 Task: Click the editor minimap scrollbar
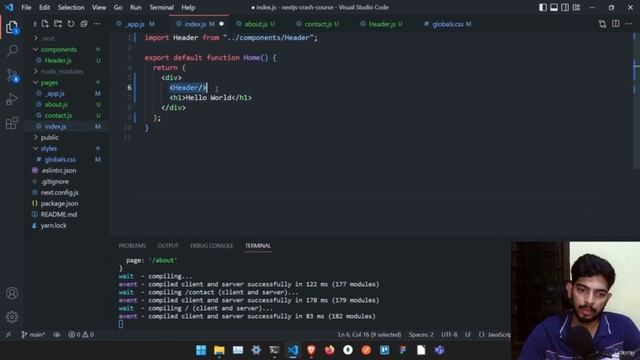pos(636,100)
